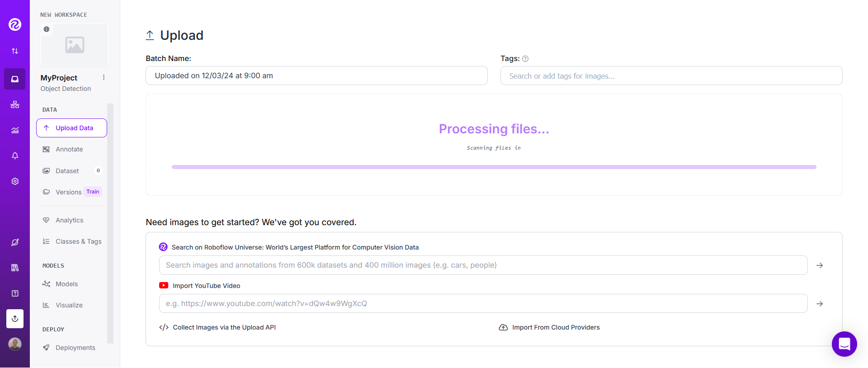Open the Universe planet icon
This screenshot has width=868, height=368.
click(15, 242)
